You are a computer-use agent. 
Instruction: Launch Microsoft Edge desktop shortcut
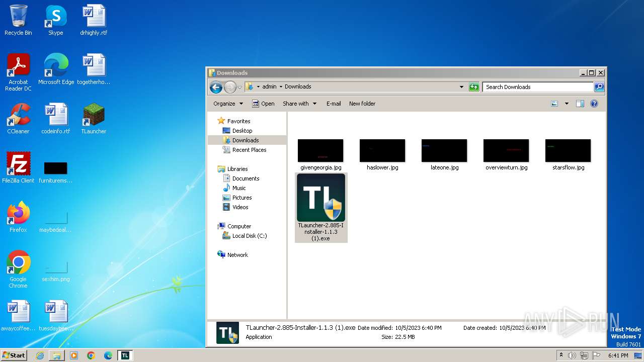tap(56, 69)
